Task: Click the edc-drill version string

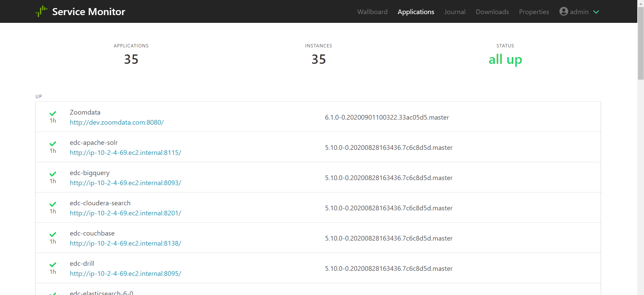Action: pyautogui.click(x=389, y=268)
